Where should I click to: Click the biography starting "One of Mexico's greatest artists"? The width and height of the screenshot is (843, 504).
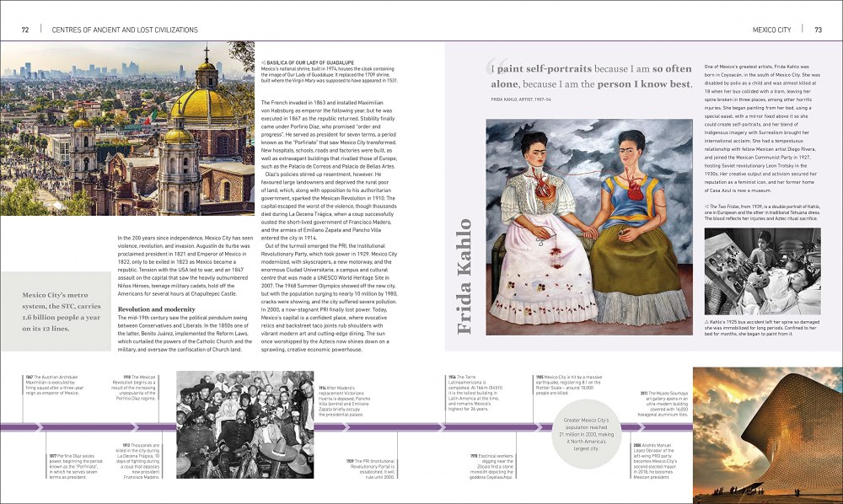(762, 128)
